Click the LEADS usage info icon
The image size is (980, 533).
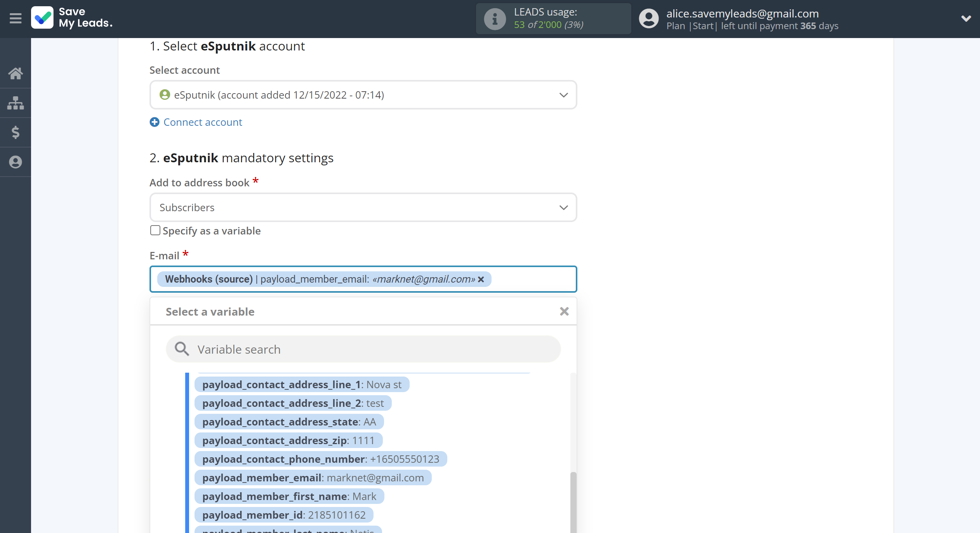[495, 19]
